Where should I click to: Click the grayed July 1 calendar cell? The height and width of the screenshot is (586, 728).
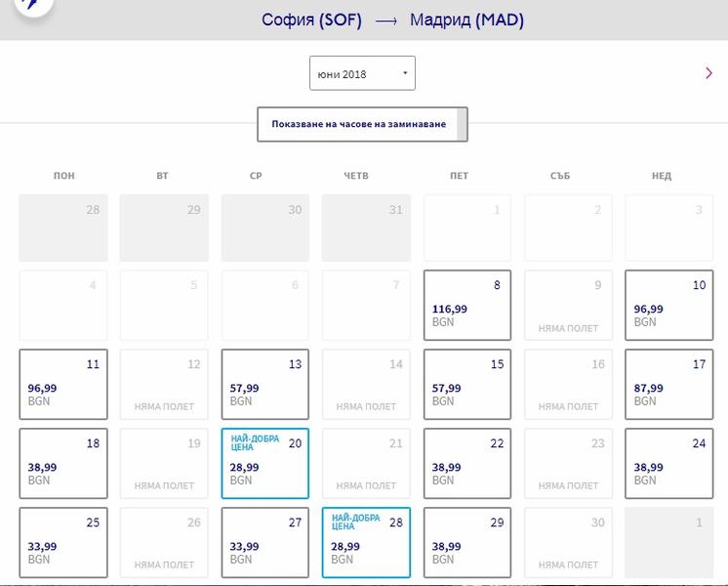point(669,542)
